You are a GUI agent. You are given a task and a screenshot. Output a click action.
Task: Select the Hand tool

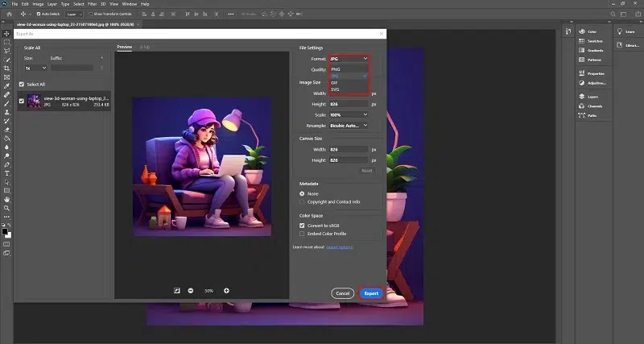(6, 199)
